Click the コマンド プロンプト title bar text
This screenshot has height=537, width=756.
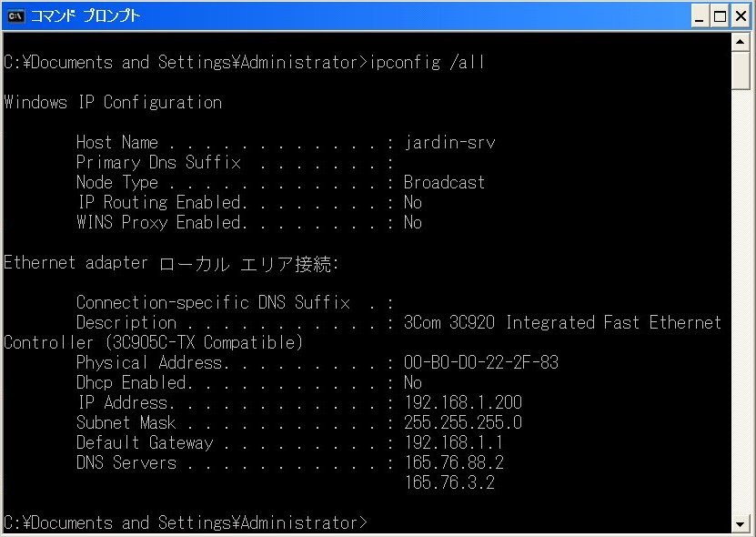[x=86, y=16]
